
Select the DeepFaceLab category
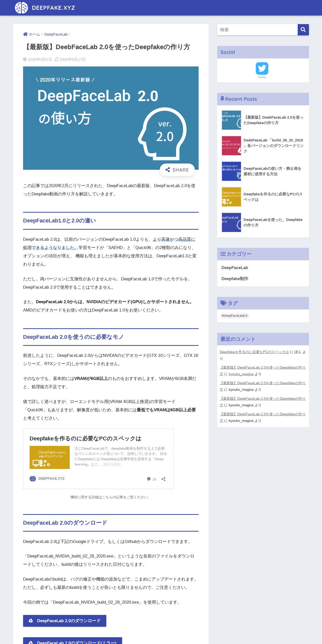coord(235,268)
